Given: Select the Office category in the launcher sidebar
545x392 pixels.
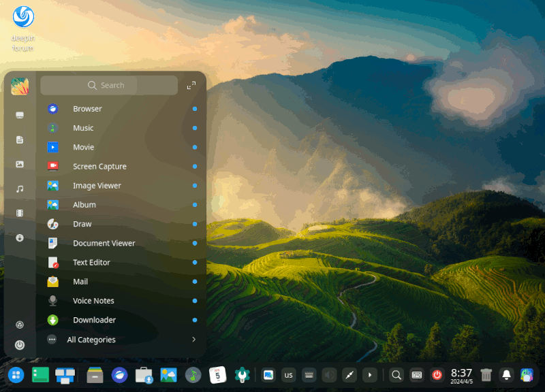Looking at the screenshot, I should click(19, 140).
